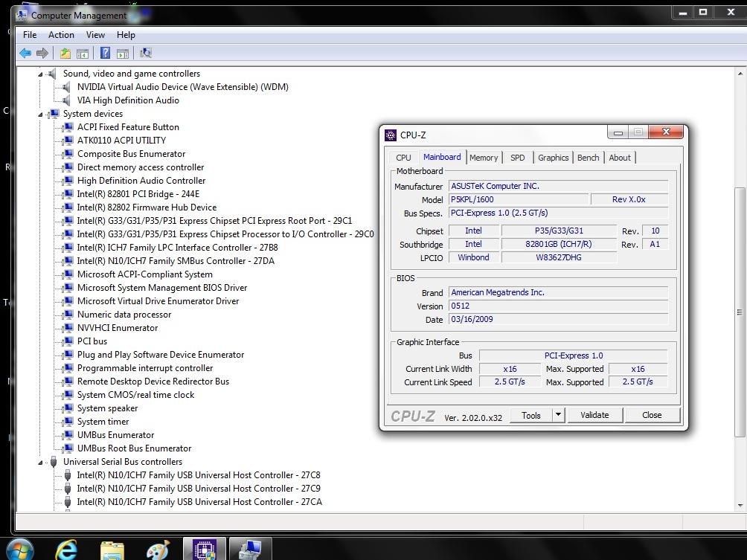Switch to the Bench tab in CPU-Z
The height and width of the screenshot is (560, 747).
588,158
